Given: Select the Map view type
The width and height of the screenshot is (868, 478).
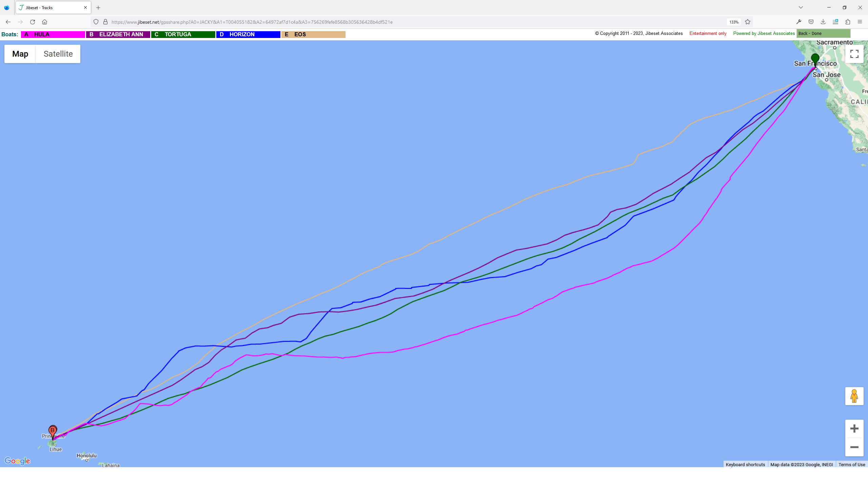Looking at the screenshot, I should (20, 54).
